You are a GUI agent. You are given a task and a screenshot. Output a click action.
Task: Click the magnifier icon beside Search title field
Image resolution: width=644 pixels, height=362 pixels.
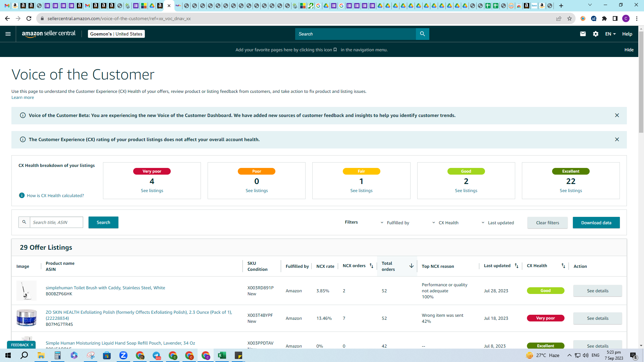[24, 222]
